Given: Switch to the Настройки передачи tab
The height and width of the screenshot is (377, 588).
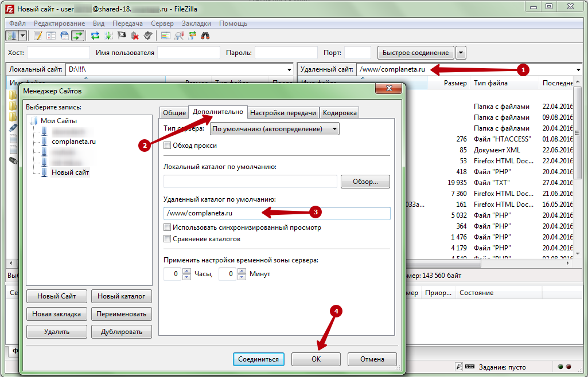Looking at the screenshot, I should click(x=283, y=113).
